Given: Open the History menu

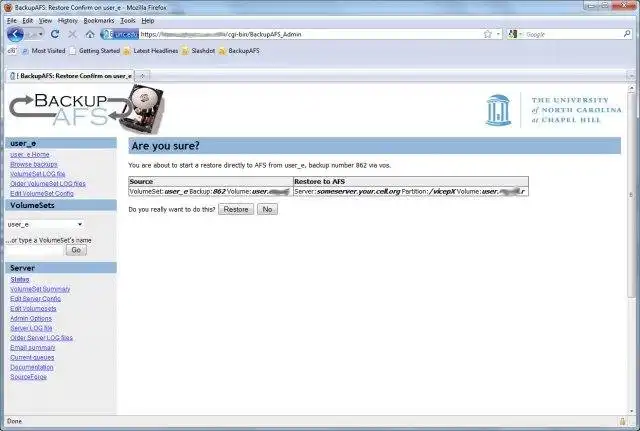Looking at the screenshot, I should (68, 20).
